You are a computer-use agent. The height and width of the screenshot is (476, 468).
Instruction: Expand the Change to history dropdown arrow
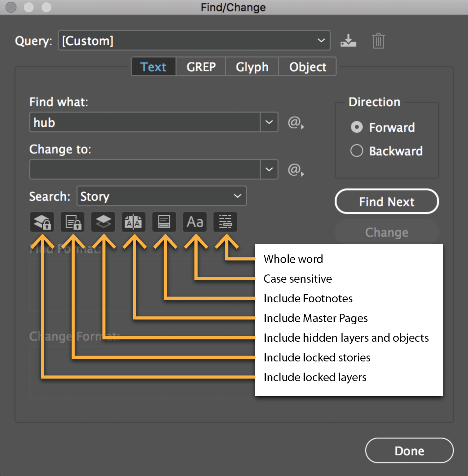tap(269, 169)
